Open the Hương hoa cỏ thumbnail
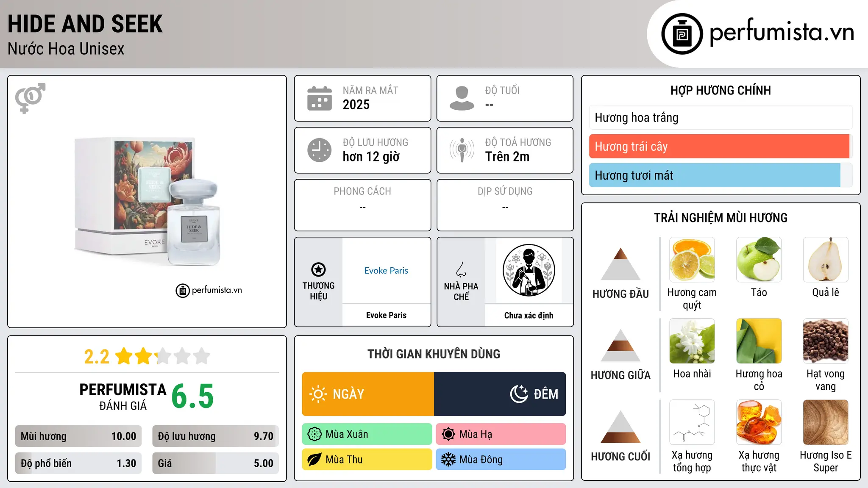This screenshot has width=868, height=488. click(x=759, y=341)
